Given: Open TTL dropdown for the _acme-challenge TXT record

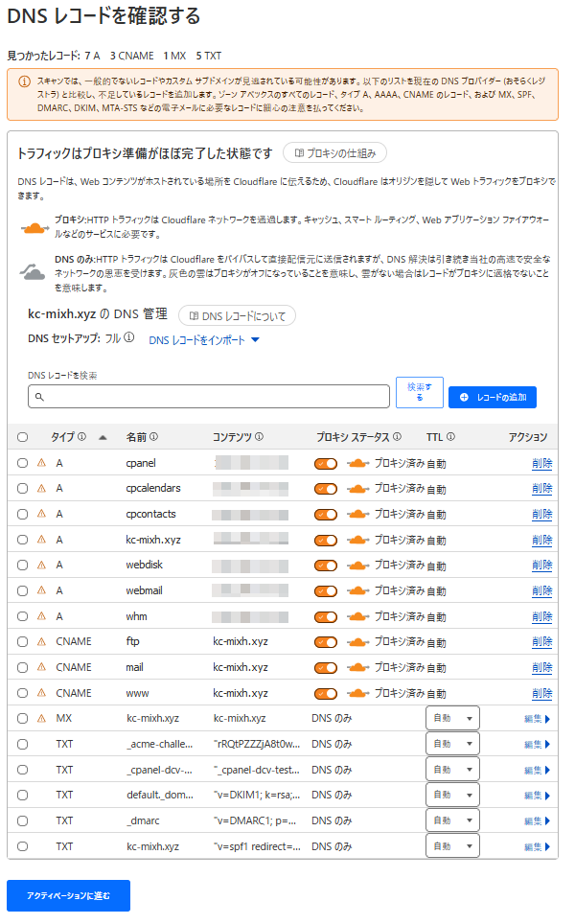Looking at the screenshot, I should point(452,744).
